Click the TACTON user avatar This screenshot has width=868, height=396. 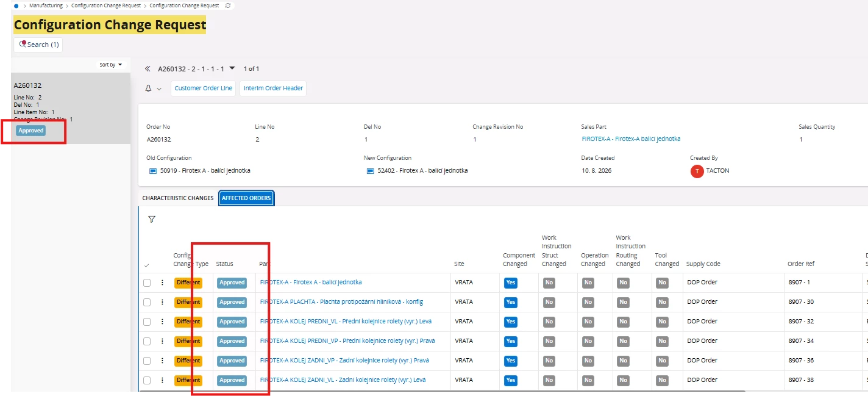(x=697, y=171)
